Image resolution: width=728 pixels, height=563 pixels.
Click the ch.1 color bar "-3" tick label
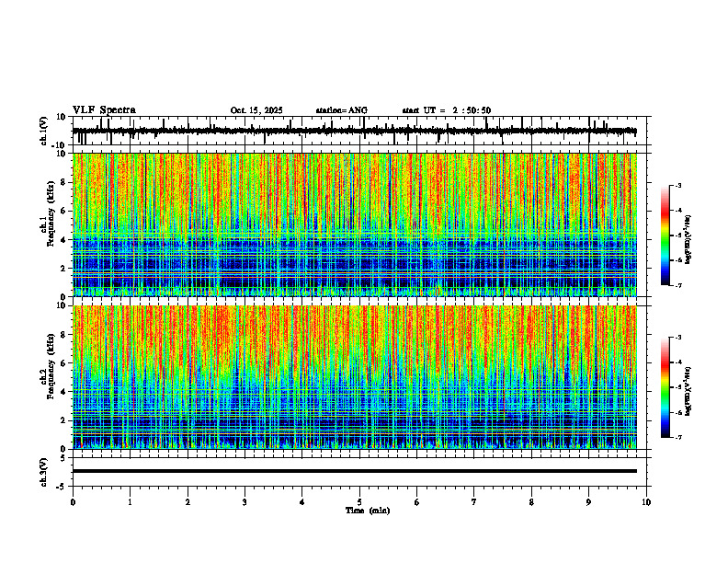[x=678, y=185]
